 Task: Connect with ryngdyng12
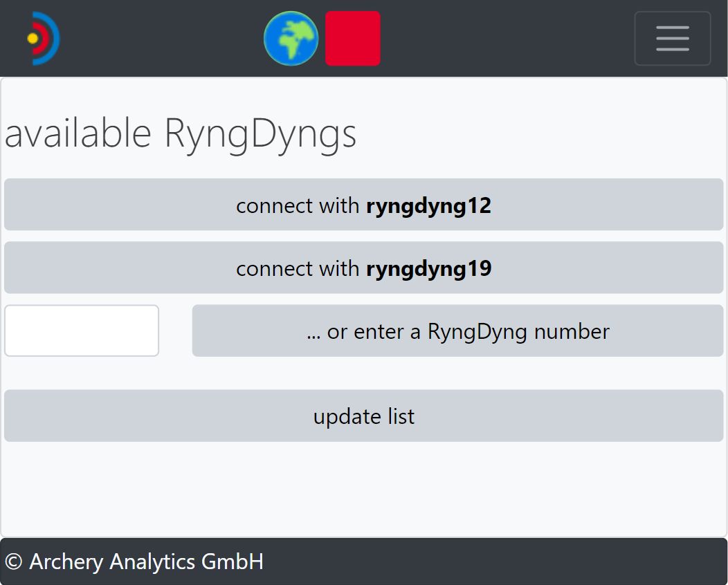coord(363,205)
